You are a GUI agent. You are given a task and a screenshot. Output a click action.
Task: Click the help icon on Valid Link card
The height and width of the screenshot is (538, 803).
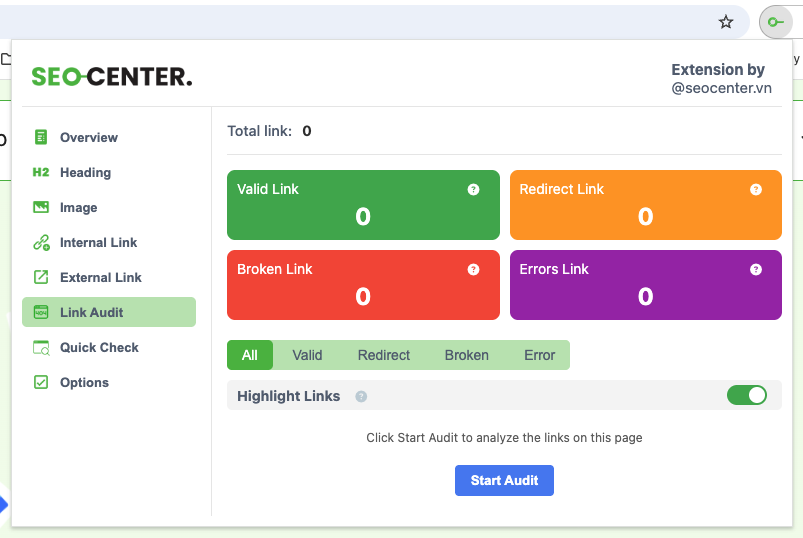click(x=473, y=189)
